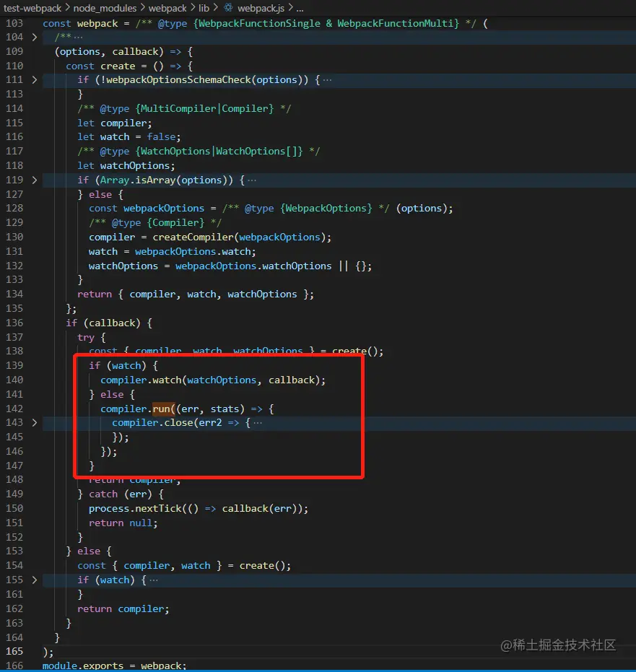The image size is (636, 672).
Task: Expand the webpackOptionsSchemaCheck if block on line 111
Action: pyautogui.click(x=34, y=80)
